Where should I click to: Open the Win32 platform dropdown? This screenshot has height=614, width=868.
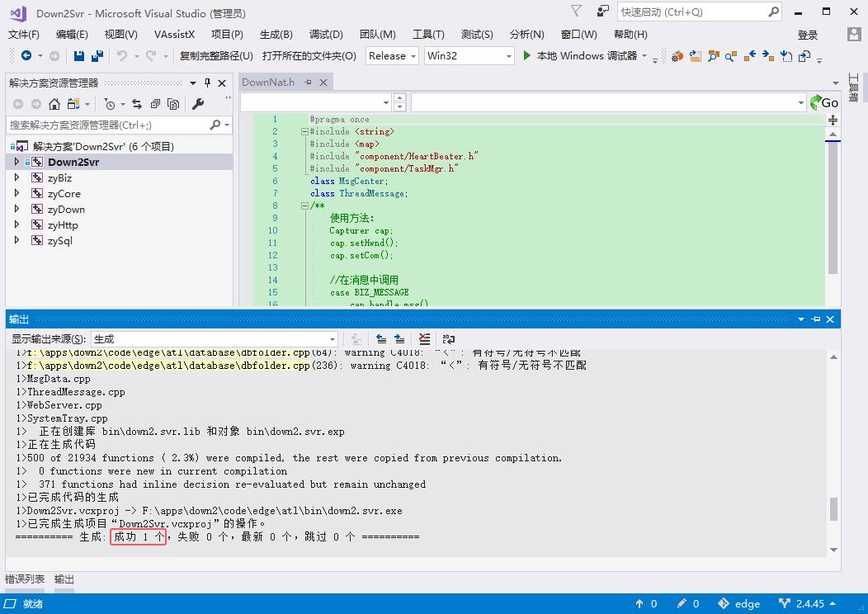point(469,56)
